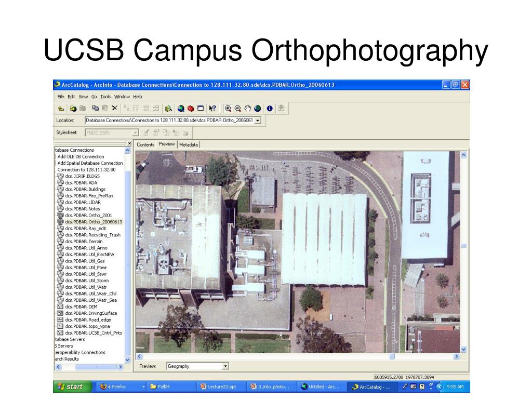Open the Fall04 folder taskbar button
This screenshot has width=532, height=399.
coord(171,387)
